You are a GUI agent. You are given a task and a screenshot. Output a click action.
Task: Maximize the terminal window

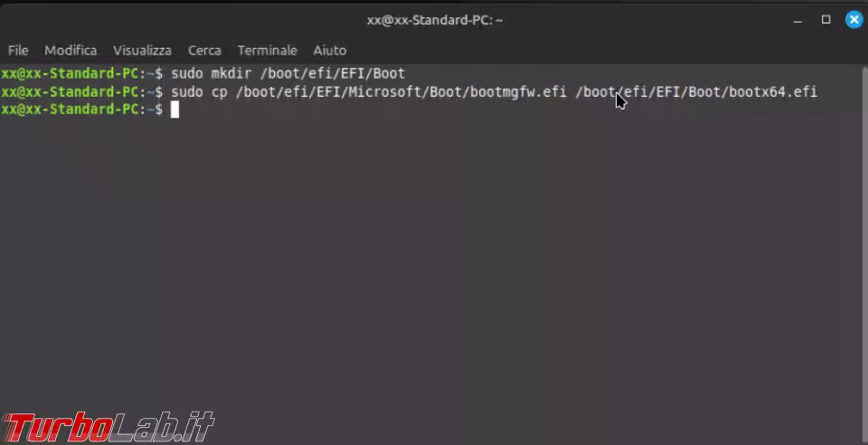(x=826, y=20)
